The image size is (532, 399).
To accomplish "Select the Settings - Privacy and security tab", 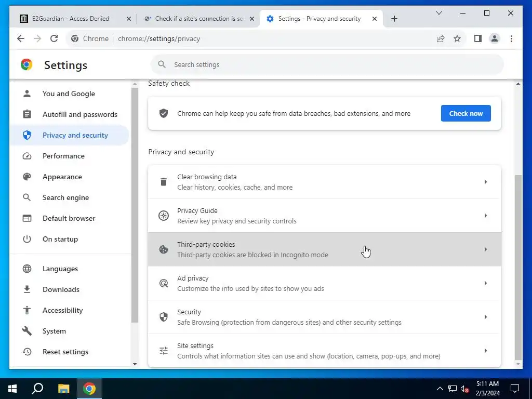I will pyautogui.click(x=321, y=19).
